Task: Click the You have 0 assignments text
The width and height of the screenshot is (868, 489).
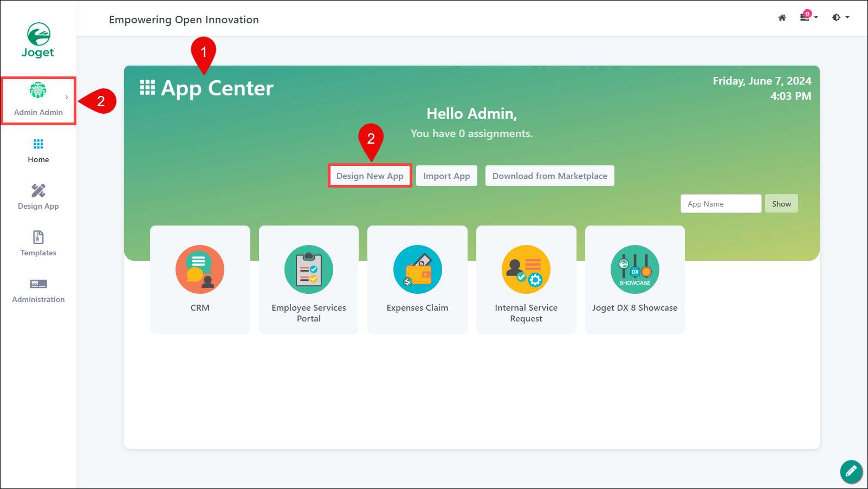Action: pyautogui.click(x=472, y=133)
